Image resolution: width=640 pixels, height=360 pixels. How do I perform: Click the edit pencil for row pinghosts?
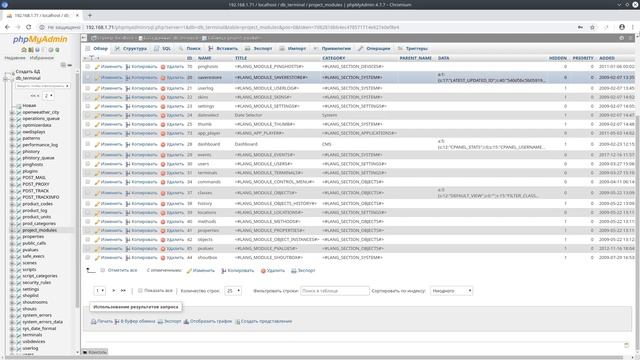click(97, 67)
